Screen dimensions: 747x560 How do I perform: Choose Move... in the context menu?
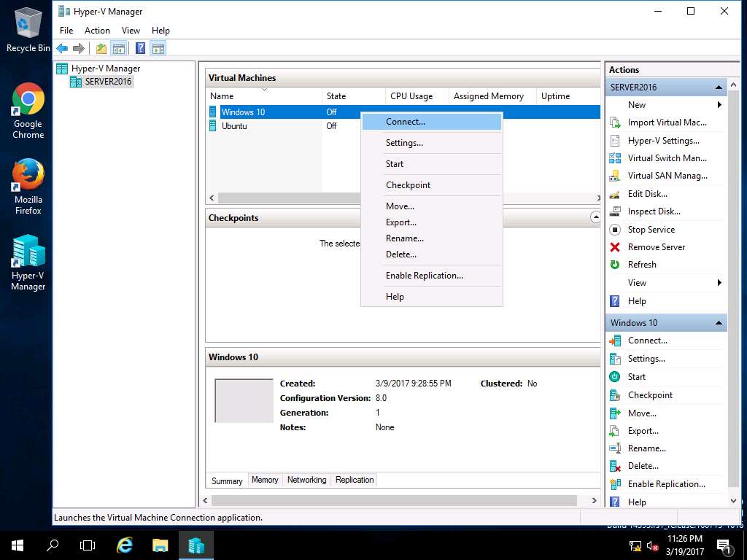coord(432,206)
